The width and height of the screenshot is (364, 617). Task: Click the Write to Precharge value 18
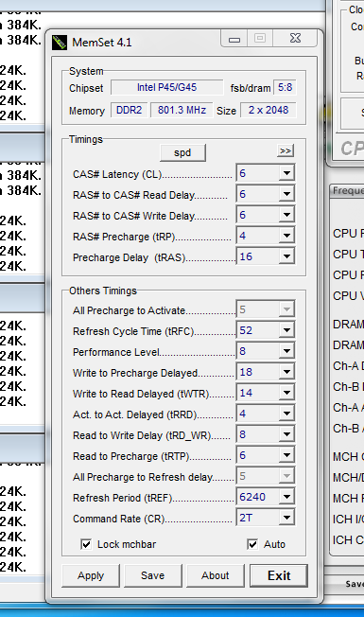(x=246, y=372)
